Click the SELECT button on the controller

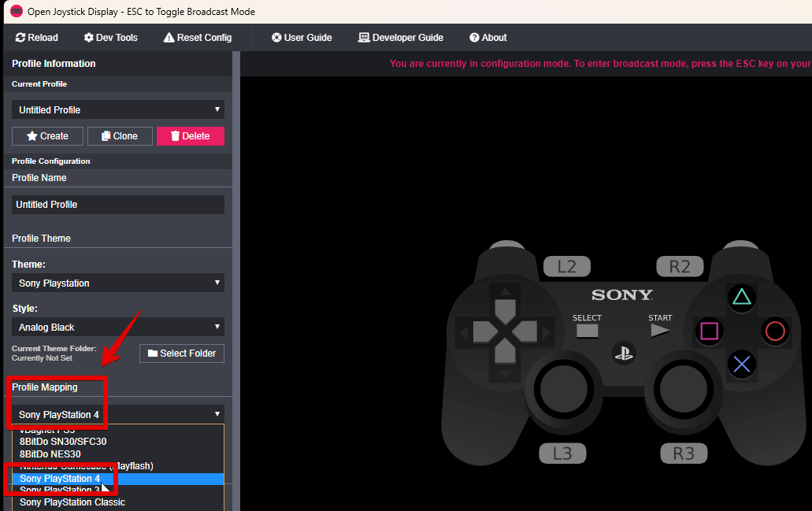coord(588,331)
